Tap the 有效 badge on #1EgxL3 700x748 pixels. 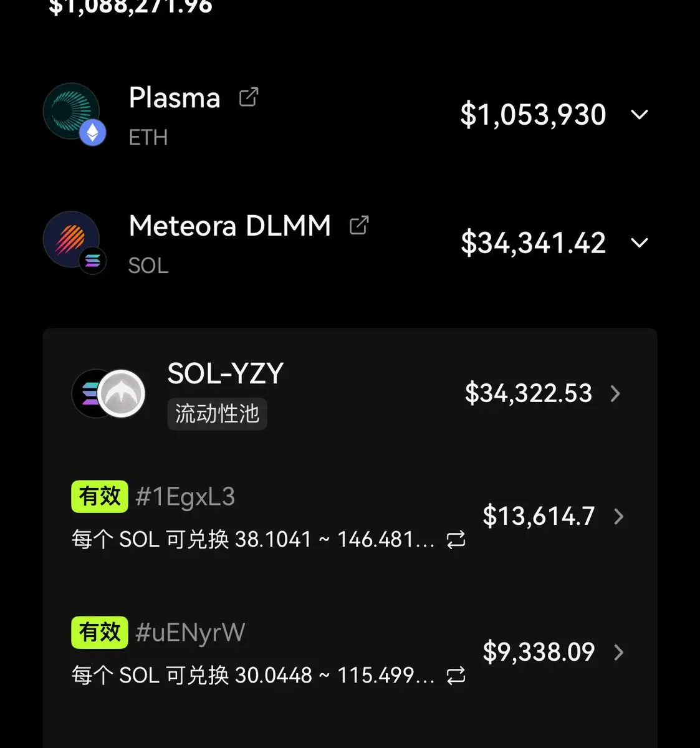(100, 497)
